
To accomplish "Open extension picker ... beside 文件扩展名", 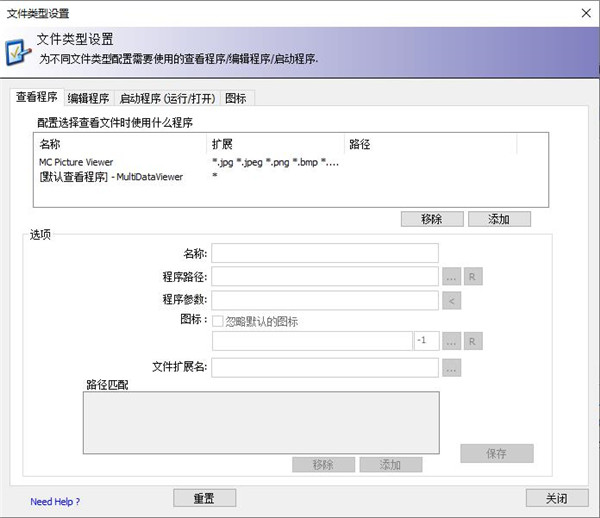I will pos(451,369).
